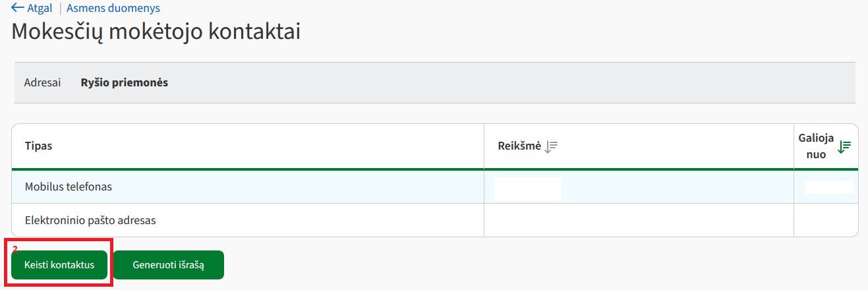
Task: Click the Galioja nuo column header text
Action: 816,146
